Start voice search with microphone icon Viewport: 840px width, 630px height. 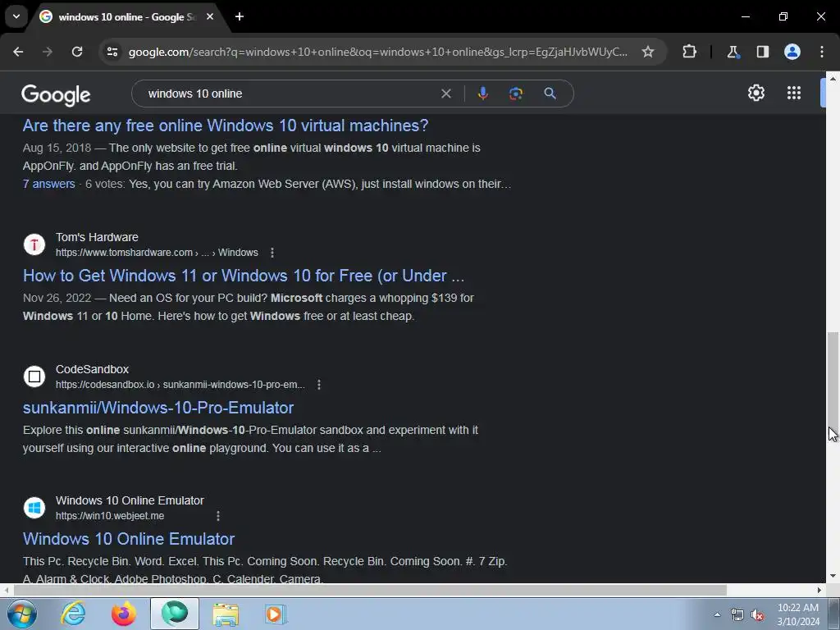[x=482, y=94]
